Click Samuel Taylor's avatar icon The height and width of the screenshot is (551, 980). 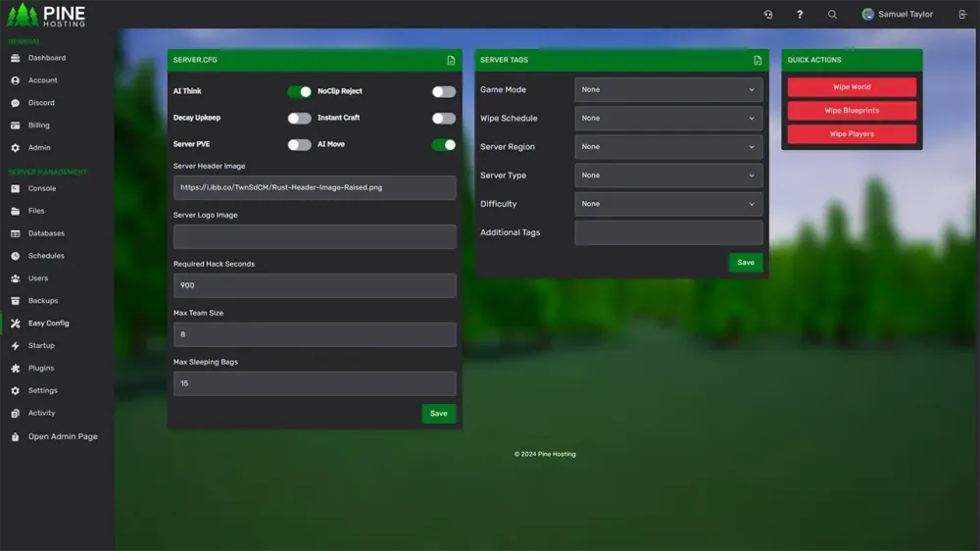[x=867, y=15]
